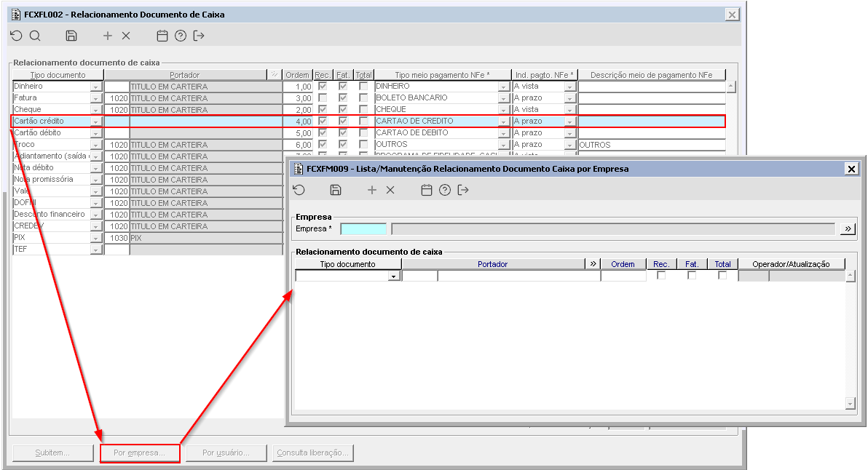
Task: Click scroll up arrow in FCXFL002 grid
Action: click(730, 87)
